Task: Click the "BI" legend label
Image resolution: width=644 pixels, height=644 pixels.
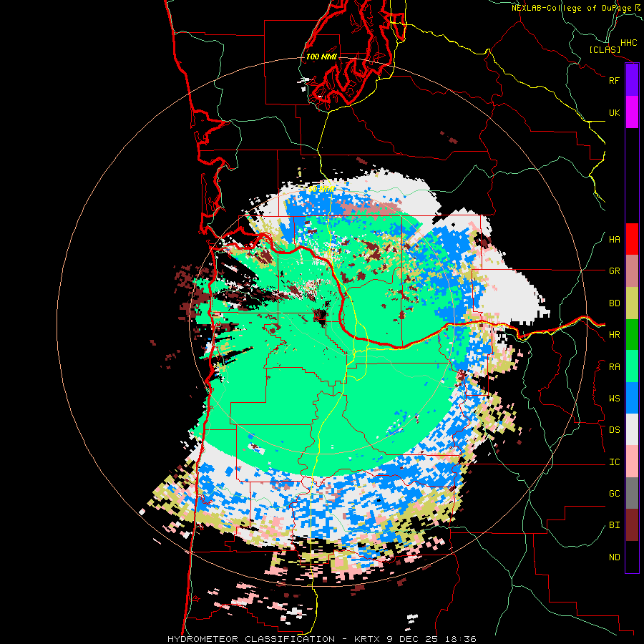Action: pos(614,525)
